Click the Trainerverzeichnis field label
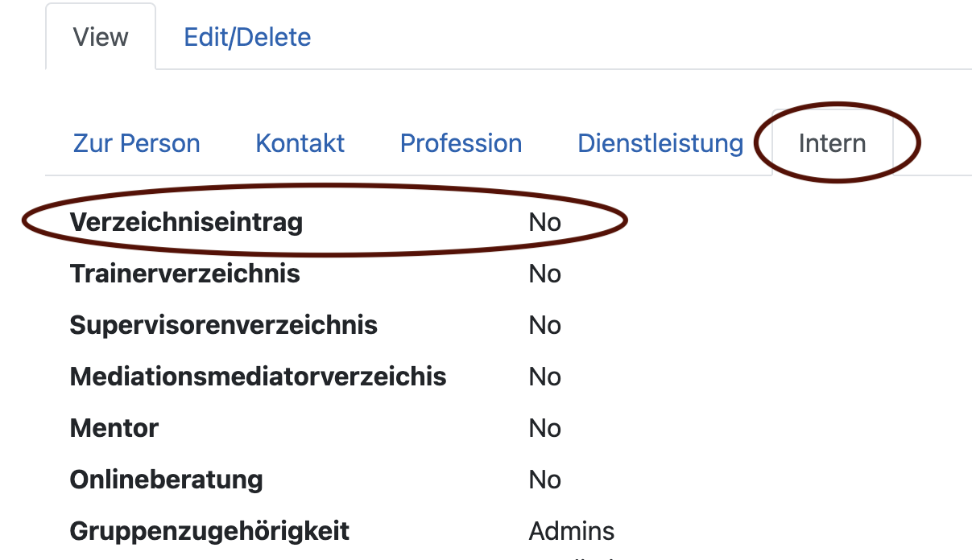Screen dimensions: 972x560 [184, 274]
